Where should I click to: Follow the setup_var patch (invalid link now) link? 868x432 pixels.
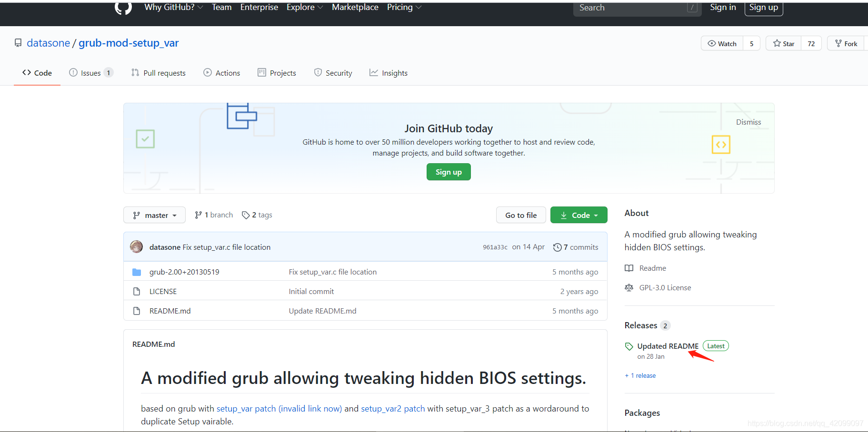279,409
